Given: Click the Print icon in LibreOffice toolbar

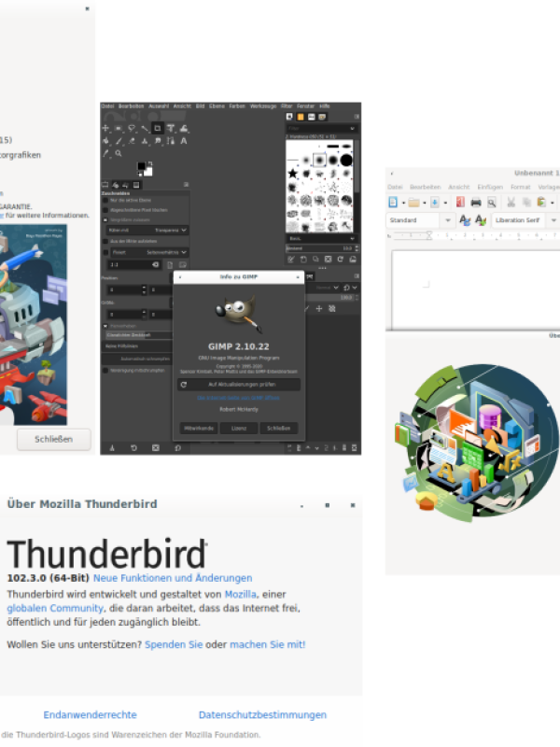Looking at the screenshot, I should [x=476, y=202].
